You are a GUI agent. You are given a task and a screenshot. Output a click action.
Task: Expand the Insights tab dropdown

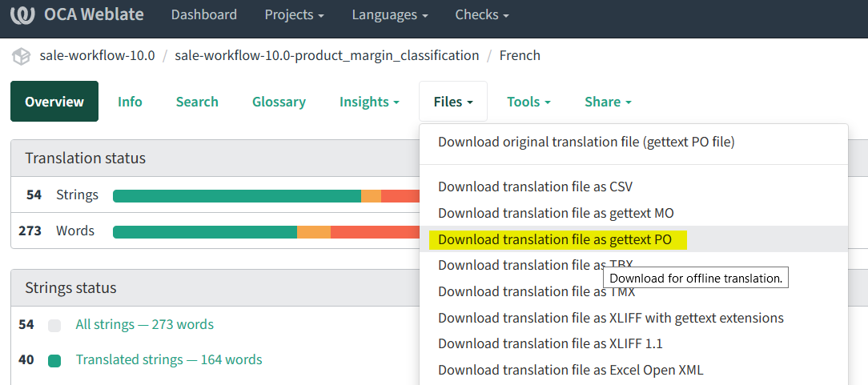(369, 102)
